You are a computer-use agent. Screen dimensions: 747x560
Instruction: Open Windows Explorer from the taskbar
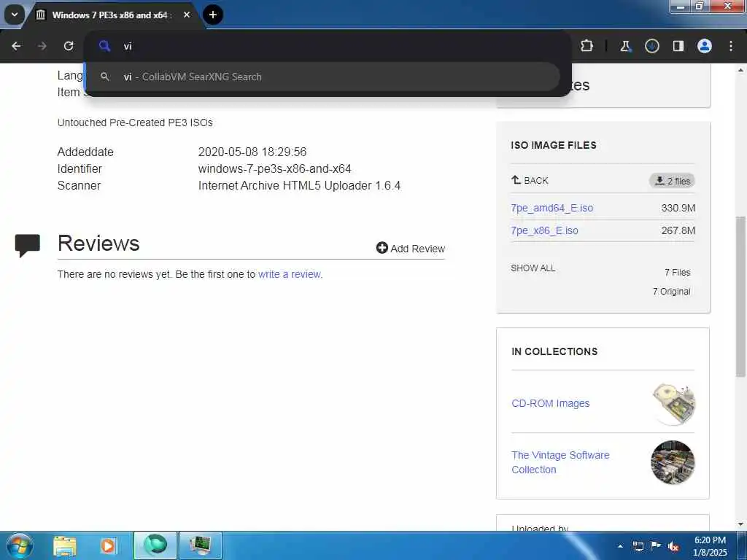pos(65,545)
